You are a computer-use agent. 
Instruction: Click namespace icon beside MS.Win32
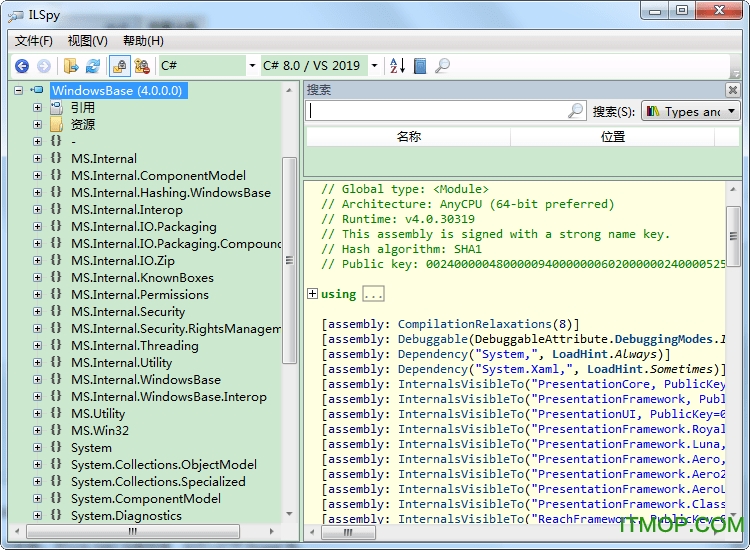point(56,430)
